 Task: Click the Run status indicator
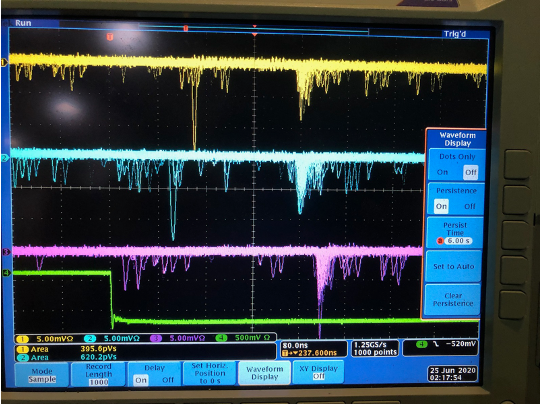23,23
